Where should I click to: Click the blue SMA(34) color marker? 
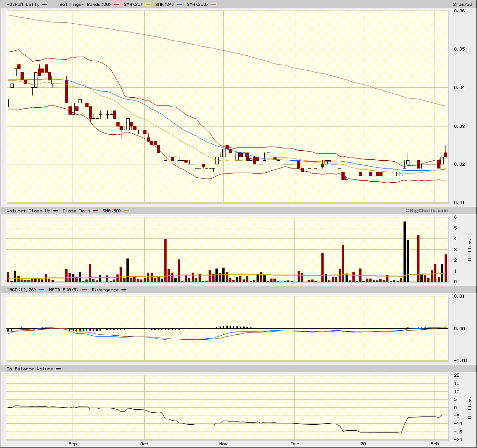(x=179, y=5)
